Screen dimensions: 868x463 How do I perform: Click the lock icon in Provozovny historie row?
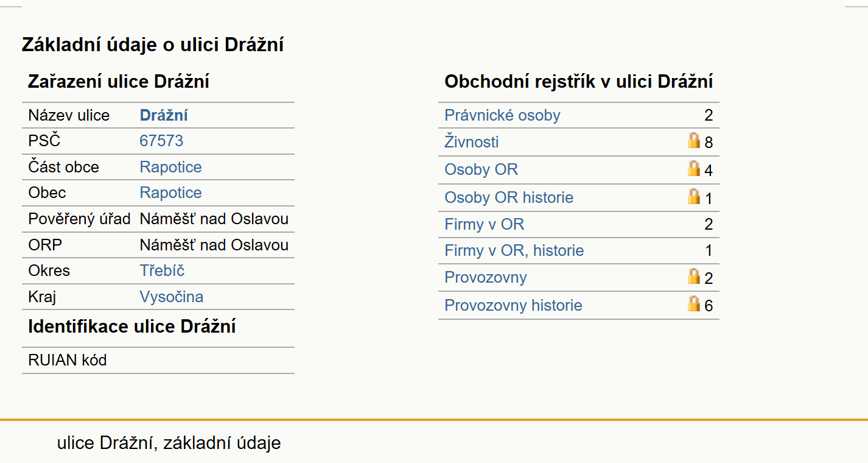click(x=694, y=304)
